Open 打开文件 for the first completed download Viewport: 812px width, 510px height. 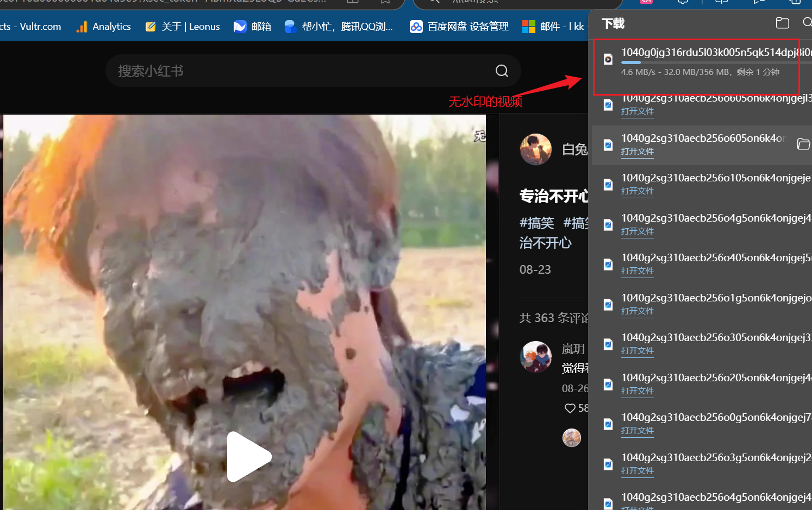pos(637,111)
